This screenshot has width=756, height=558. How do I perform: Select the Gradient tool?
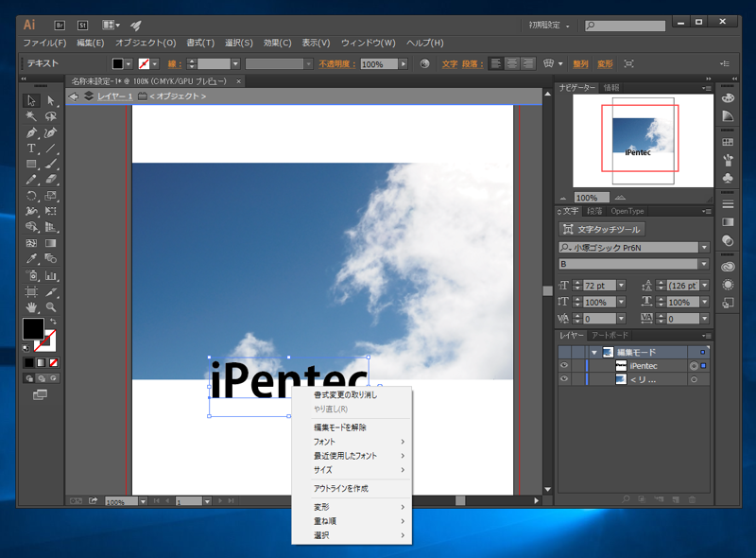[51, 243]
